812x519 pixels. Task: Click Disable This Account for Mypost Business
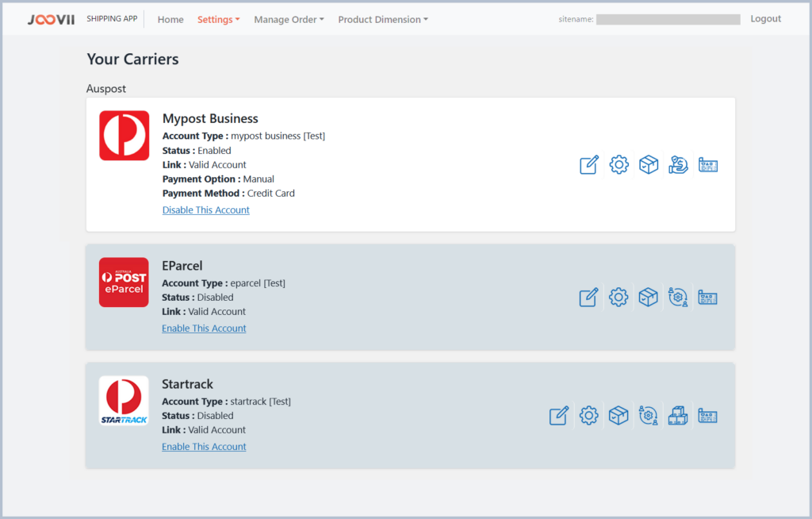coord(206,210)
